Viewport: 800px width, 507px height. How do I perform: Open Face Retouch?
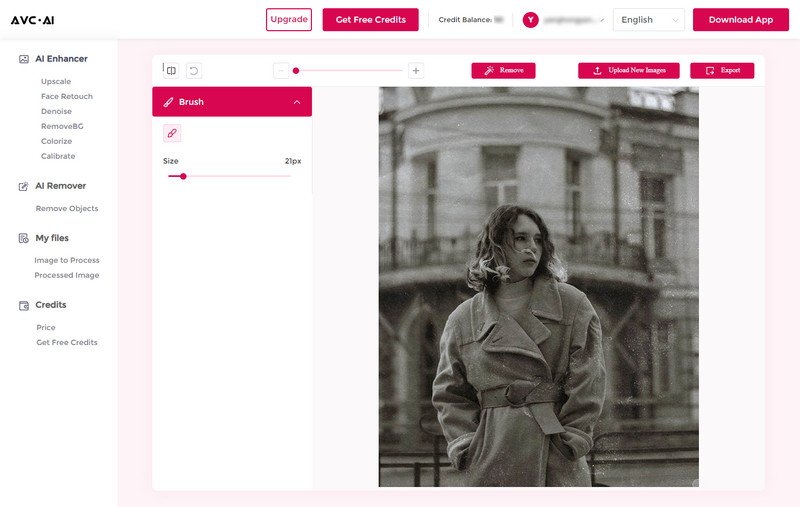(x=67, y=96)
